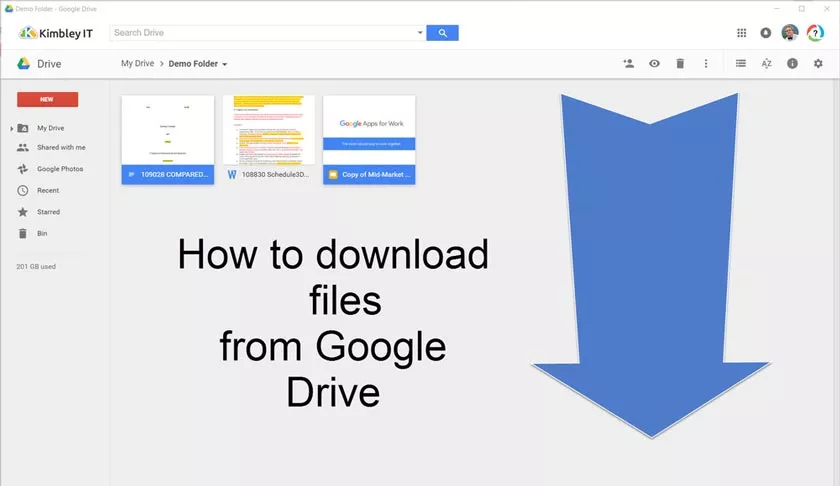Close the Google Drive window
840x486 pixels.
coord(827,9)
